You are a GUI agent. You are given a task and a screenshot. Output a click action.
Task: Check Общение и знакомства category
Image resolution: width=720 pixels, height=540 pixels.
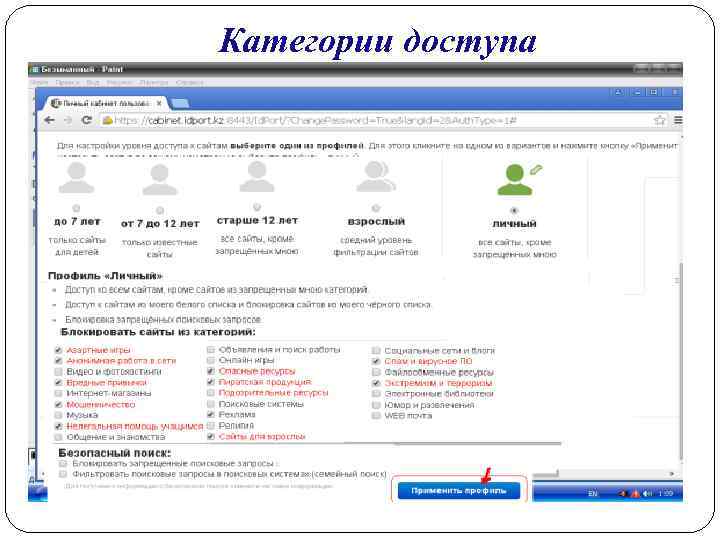[58, 437]
